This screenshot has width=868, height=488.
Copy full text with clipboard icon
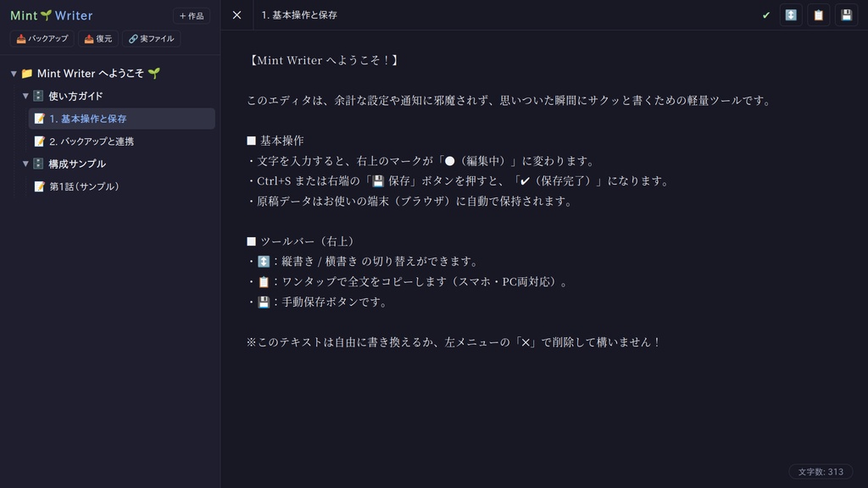819,15
